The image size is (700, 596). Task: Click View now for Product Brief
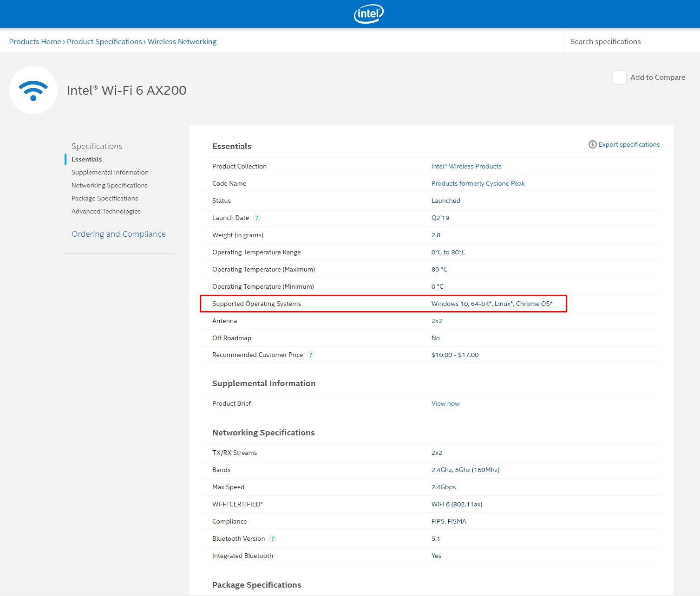[x=445, y=403]
